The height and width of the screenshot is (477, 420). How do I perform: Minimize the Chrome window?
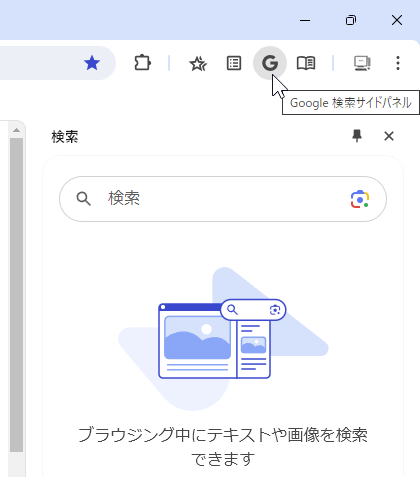pos(305,20)
